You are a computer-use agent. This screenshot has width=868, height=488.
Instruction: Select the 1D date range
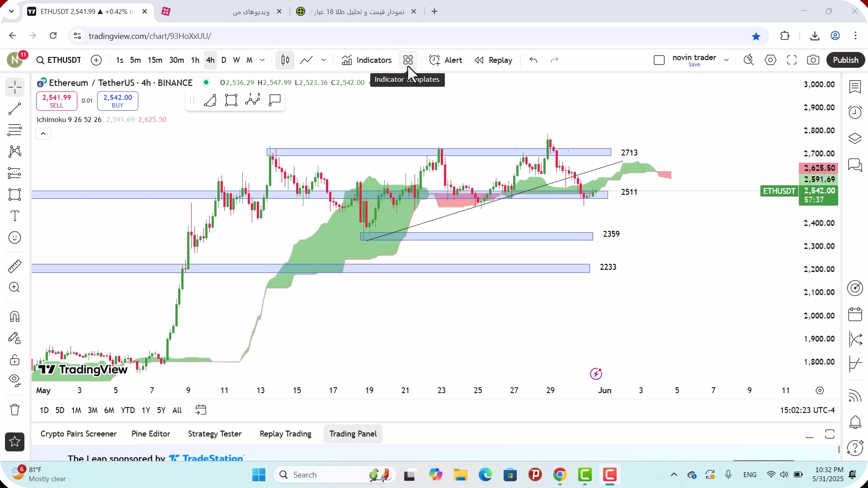pyautogui.click(x=44, y=410)
